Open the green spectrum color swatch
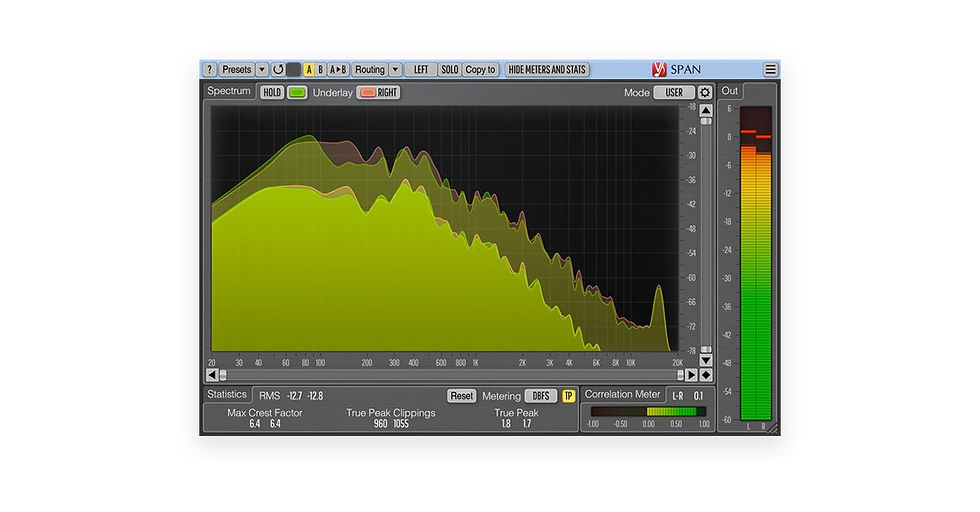Screen dimensions: 980x512 (297, 93)
